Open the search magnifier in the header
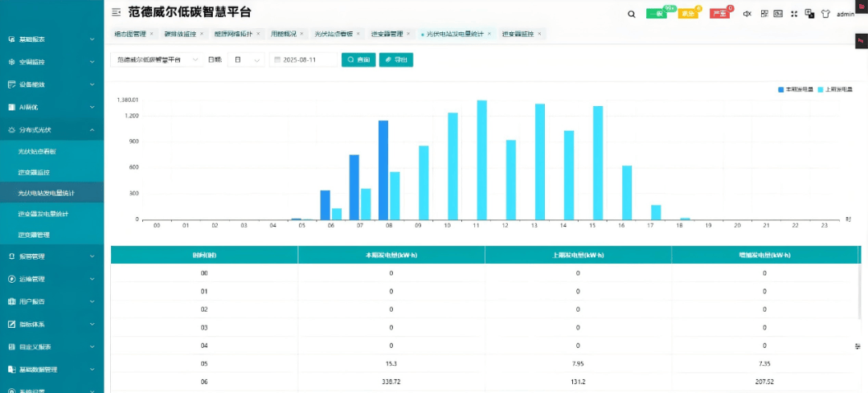 coord(632,14)
